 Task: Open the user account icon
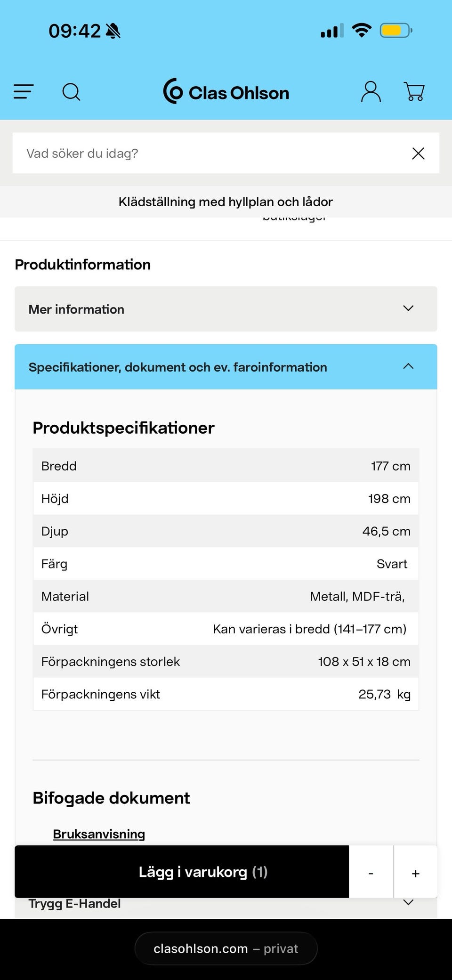coord(371,91)
